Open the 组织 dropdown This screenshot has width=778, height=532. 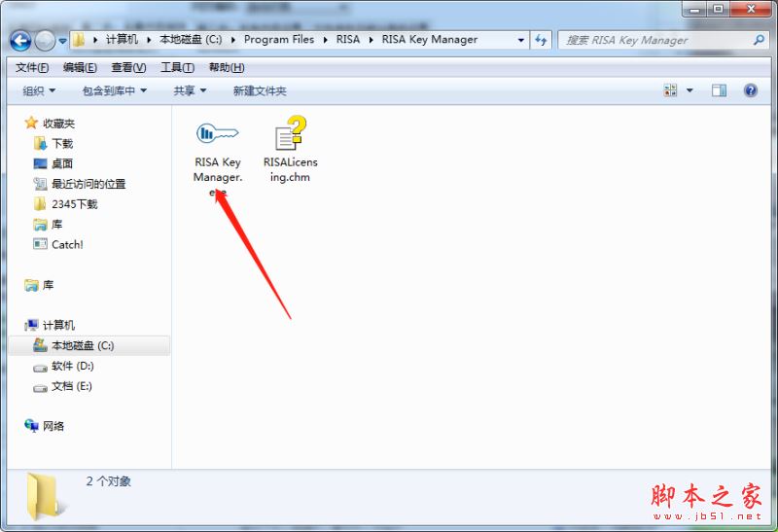coord(39,90)
